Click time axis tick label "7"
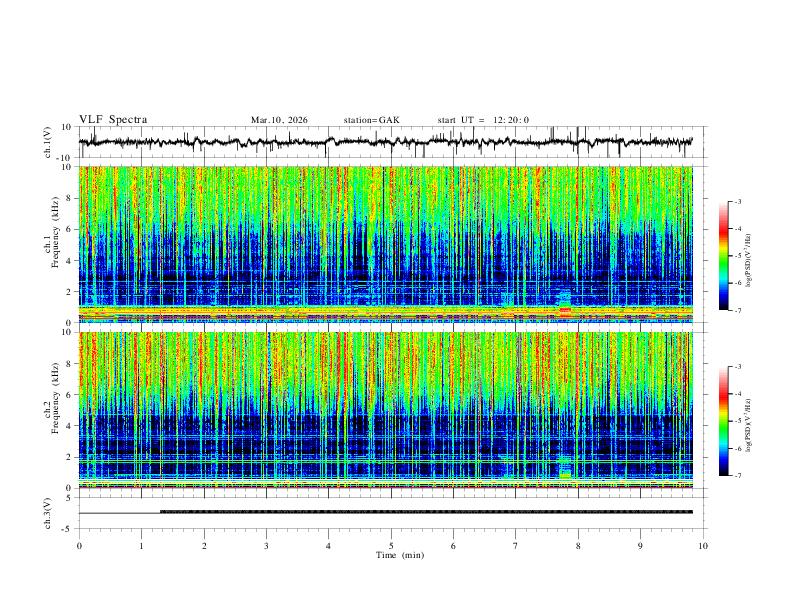Screen dimensions: 792x612 click(x=516, y=546)
